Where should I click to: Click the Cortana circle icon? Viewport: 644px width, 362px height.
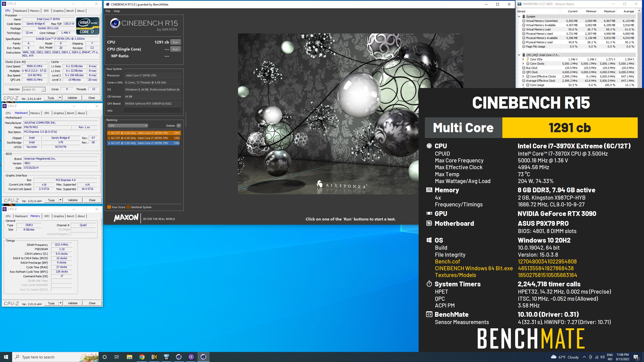(x=105, y=357)
